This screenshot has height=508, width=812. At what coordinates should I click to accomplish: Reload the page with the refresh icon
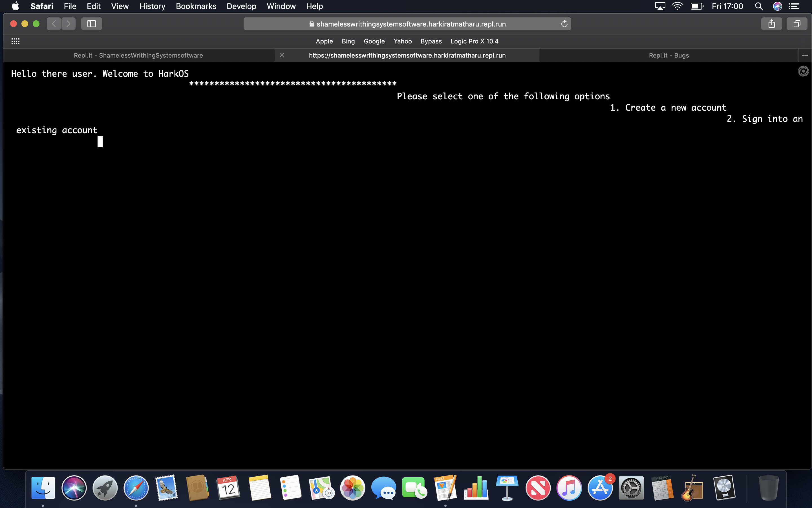[x=564, y=24]
